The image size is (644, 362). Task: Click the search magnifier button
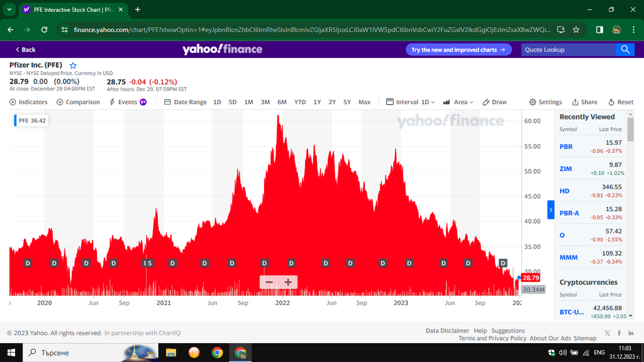(x=625, y=50)
